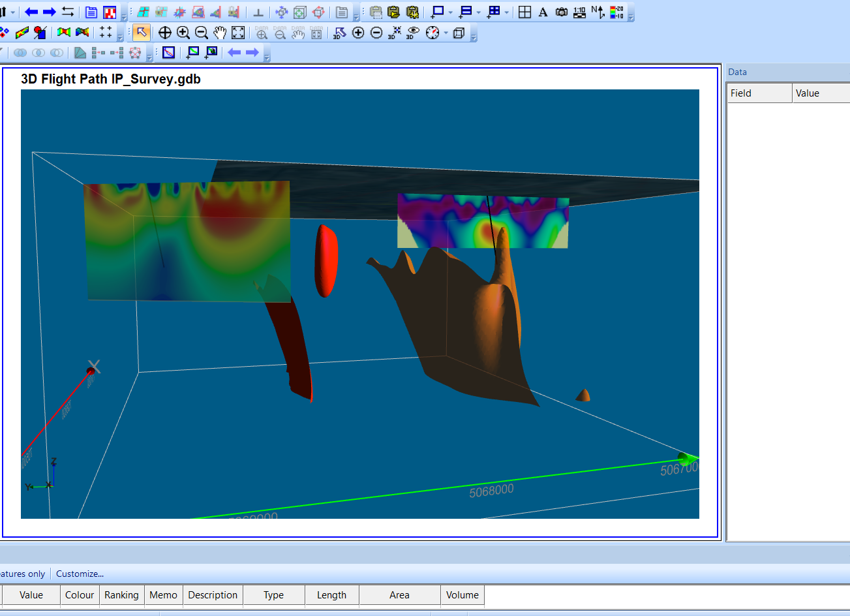
Task: Expand the grid-window layout dropdown arrow
Action: click(x=506, y=12)
